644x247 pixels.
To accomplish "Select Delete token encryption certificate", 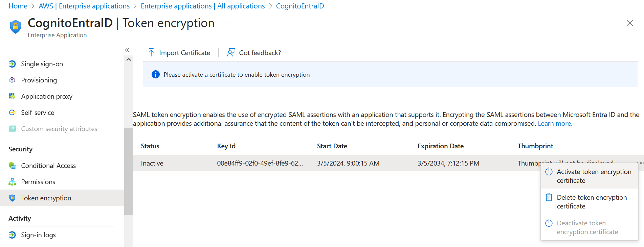I will point(590,202).
